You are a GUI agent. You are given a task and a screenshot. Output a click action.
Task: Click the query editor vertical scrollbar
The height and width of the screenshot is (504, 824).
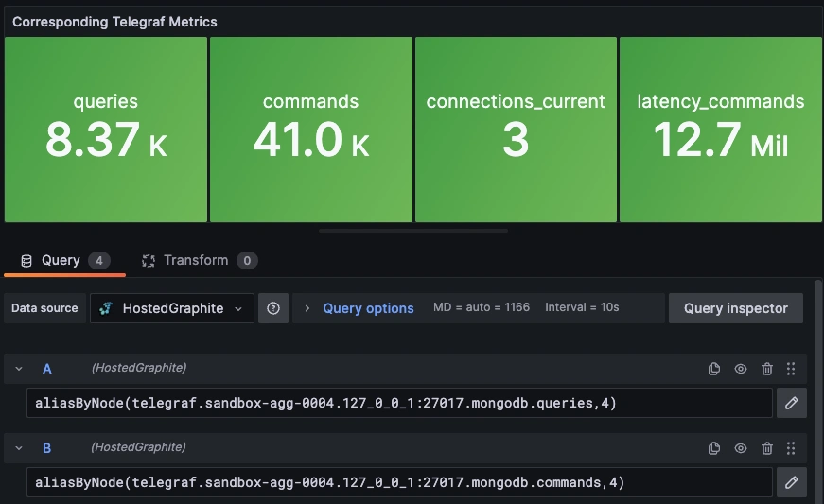click(x=817, y=391)
